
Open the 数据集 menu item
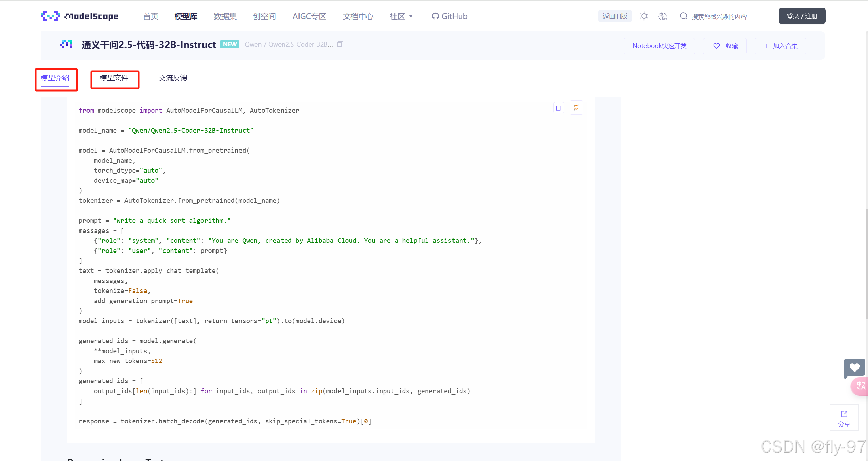[x=225, y=16]
